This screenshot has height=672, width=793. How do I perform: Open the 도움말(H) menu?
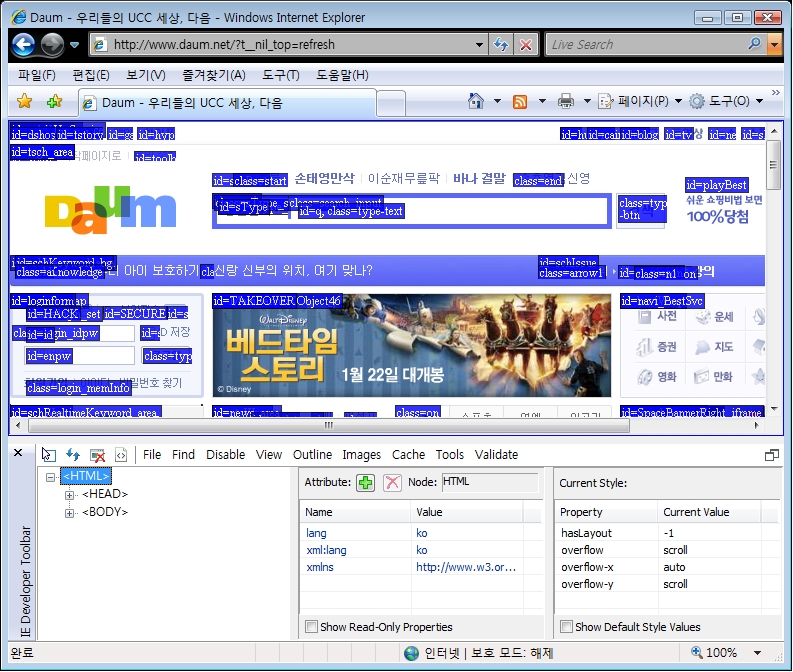pos(342,75)
